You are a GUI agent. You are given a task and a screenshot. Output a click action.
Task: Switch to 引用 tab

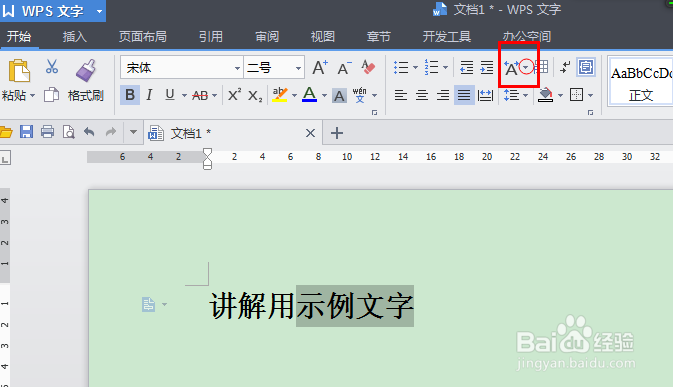point(210,37)
